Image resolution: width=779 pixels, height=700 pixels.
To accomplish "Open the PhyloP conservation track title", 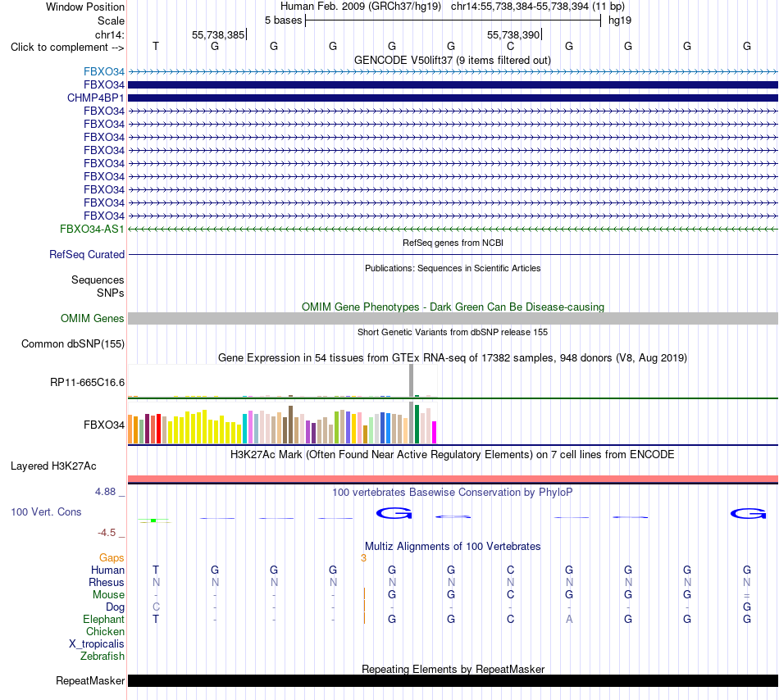I will point(452,492).
